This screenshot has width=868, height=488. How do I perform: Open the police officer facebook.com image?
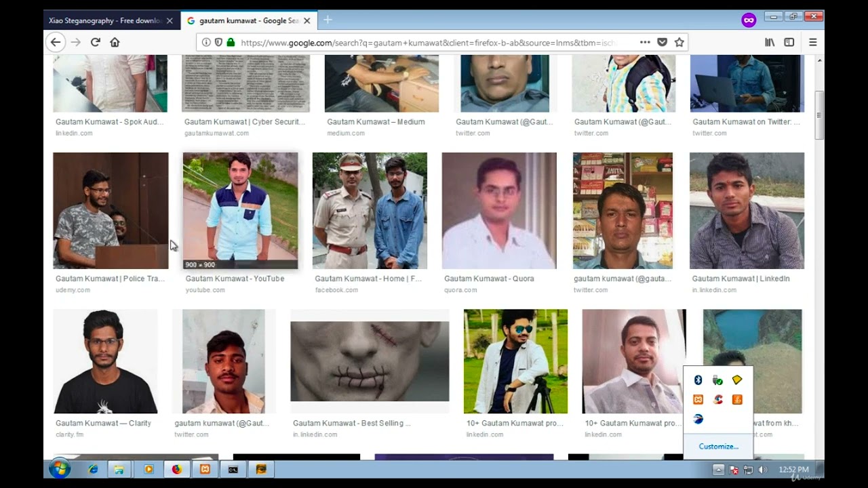click(370, 211)
